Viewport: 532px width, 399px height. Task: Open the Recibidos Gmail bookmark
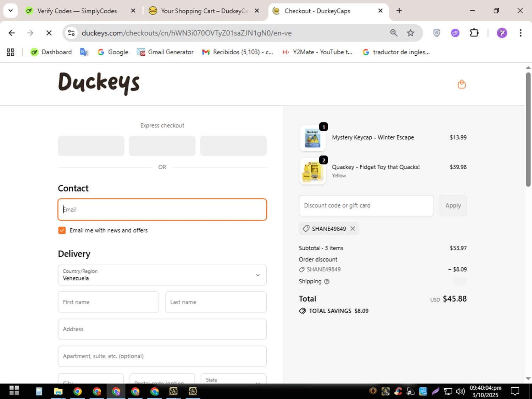(238, 52)
